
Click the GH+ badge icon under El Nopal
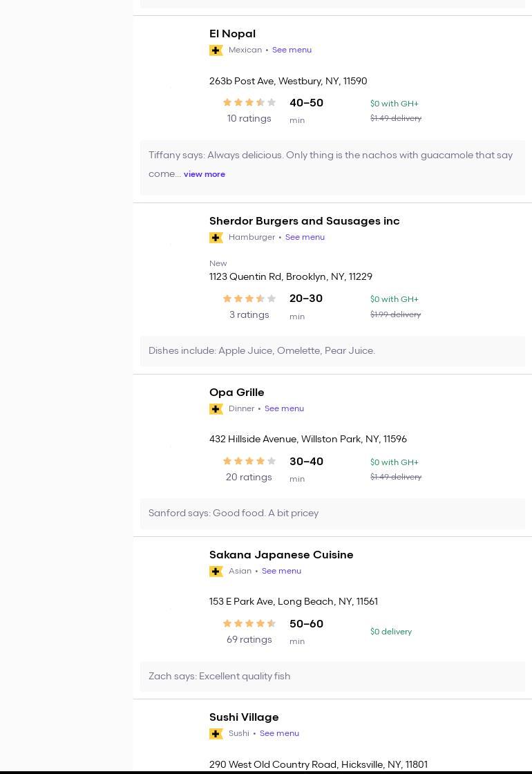point(216,50)
